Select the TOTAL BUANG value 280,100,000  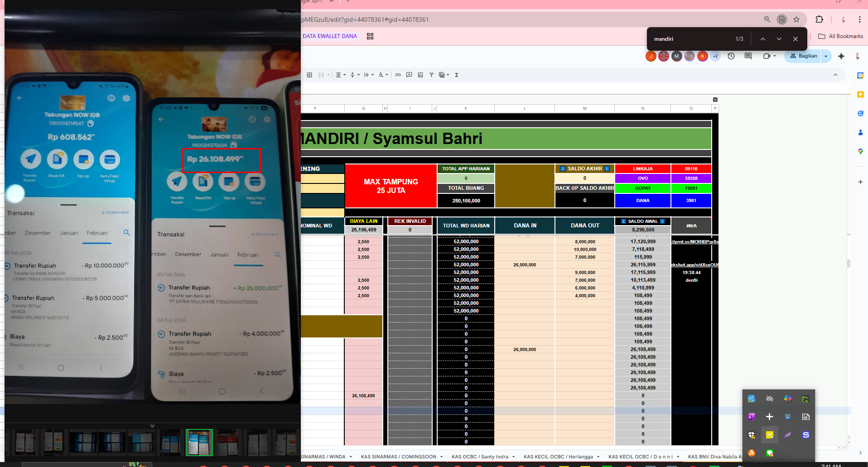coord(466,201)
